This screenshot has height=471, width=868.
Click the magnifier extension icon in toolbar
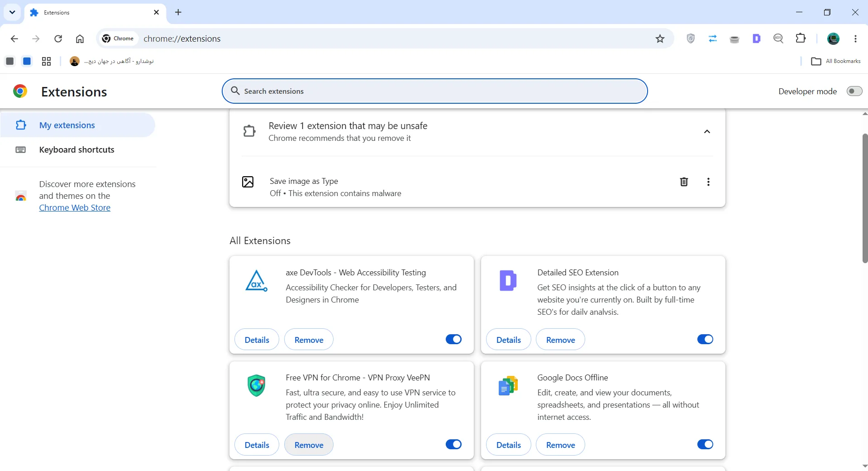click(x=778, y=38)
